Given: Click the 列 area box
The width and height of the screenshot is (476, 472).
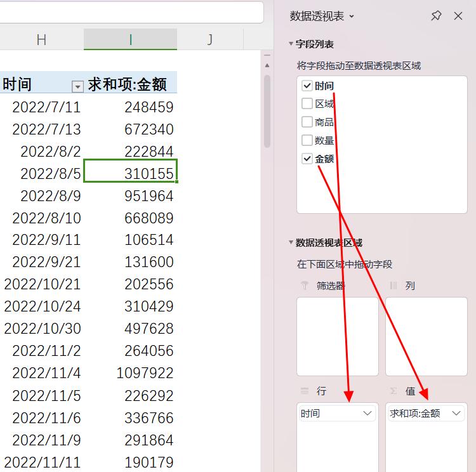Looking at the screenshot, I should point(426,336).
